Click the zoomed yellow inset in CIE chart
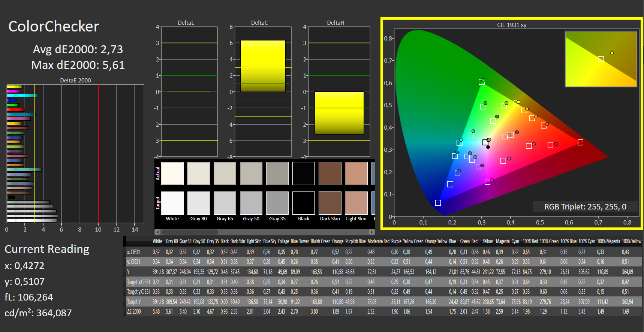The image size is (644, 332). 601,59
